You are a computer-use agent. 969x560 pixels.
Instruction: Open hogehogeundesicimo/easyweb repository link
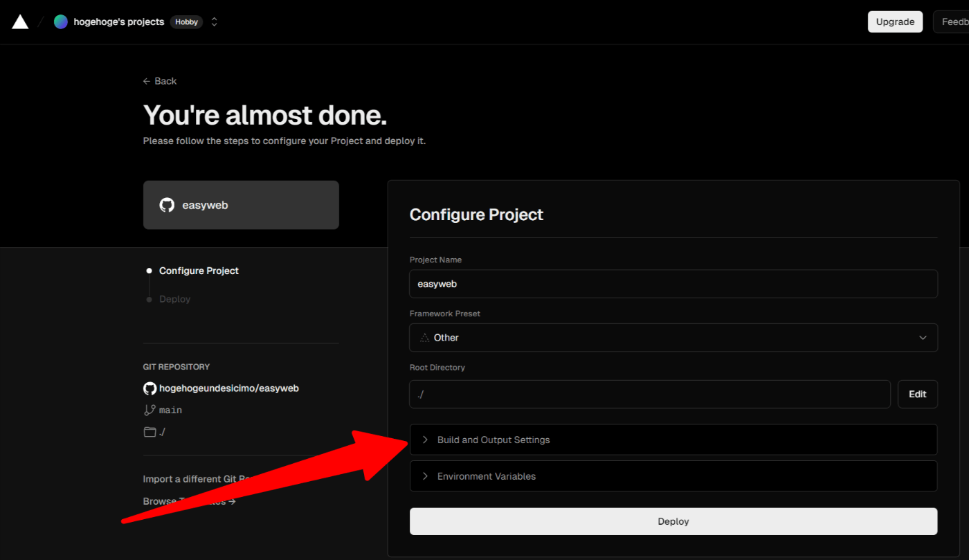click(229, 388)
